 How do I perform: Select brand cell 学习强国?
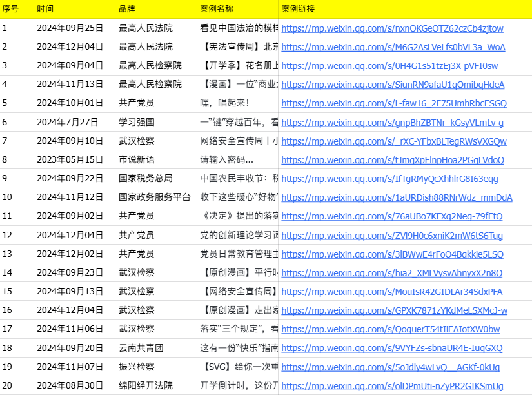click(156, 122)
